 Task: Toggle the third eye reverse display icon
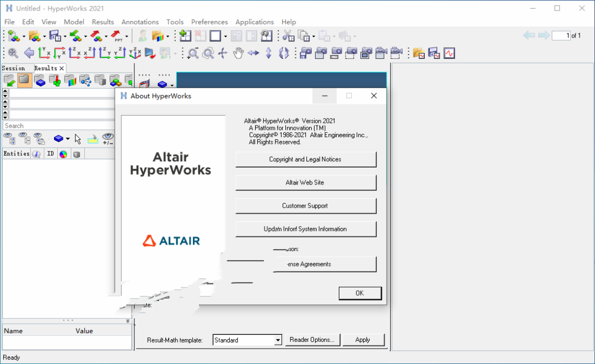tap(39, 139)
